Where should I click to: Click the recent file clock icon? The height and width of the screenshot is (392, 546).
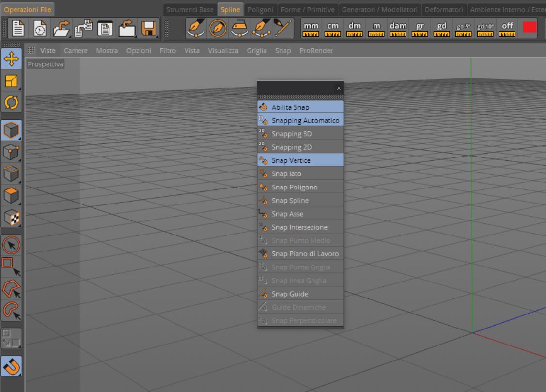coord(40,29)
